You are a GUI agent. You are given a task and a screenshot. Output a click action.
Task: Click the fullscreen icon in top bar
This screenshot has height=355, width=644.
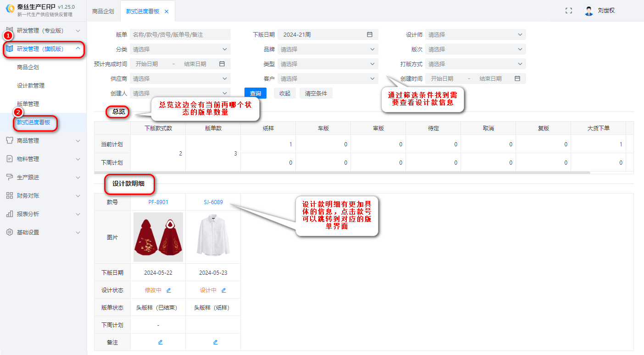(569, 11)
